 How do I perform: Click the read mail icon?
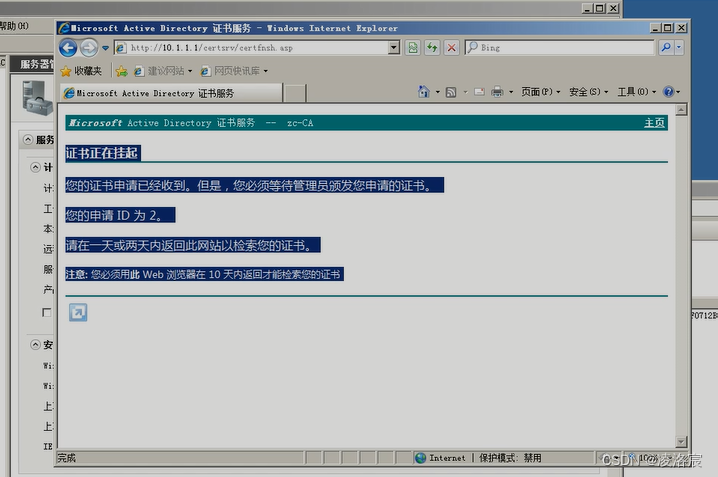479,92
